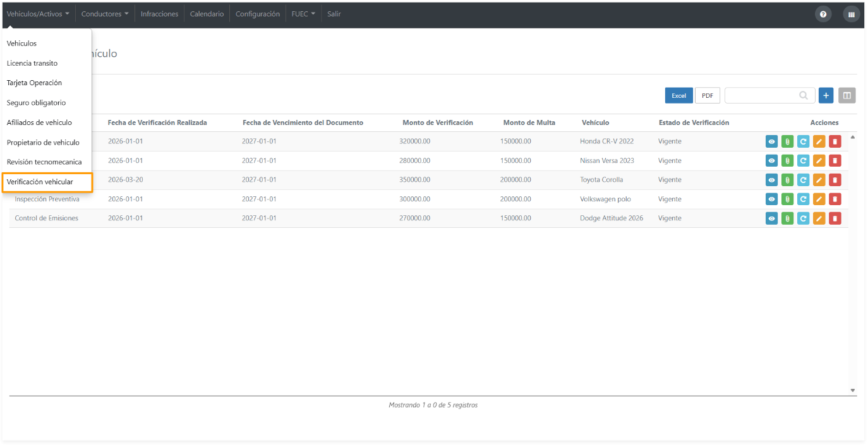Edit the Toyota Corolla verification record
The width and height of the screenshot is (868, 445).
[819, 180]
